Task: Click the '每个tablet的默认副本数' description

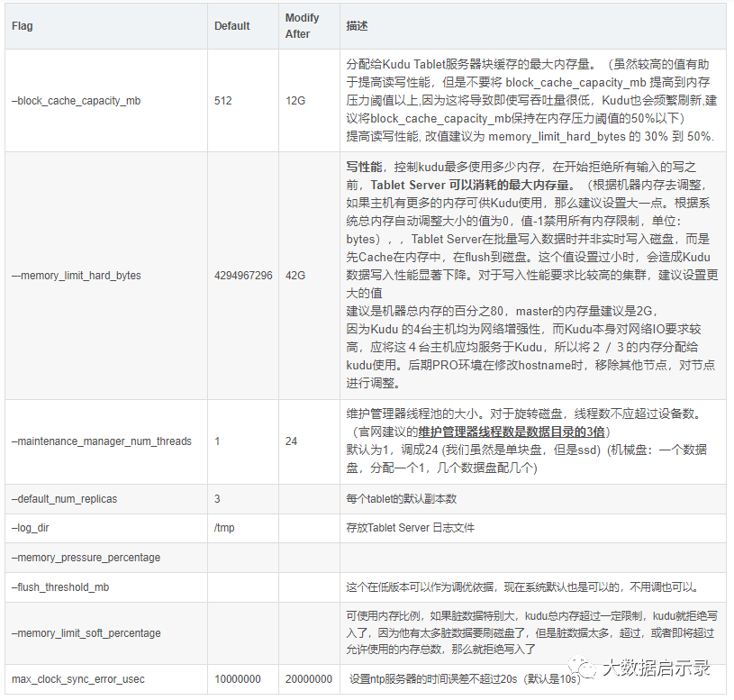Action: point(401,499)
